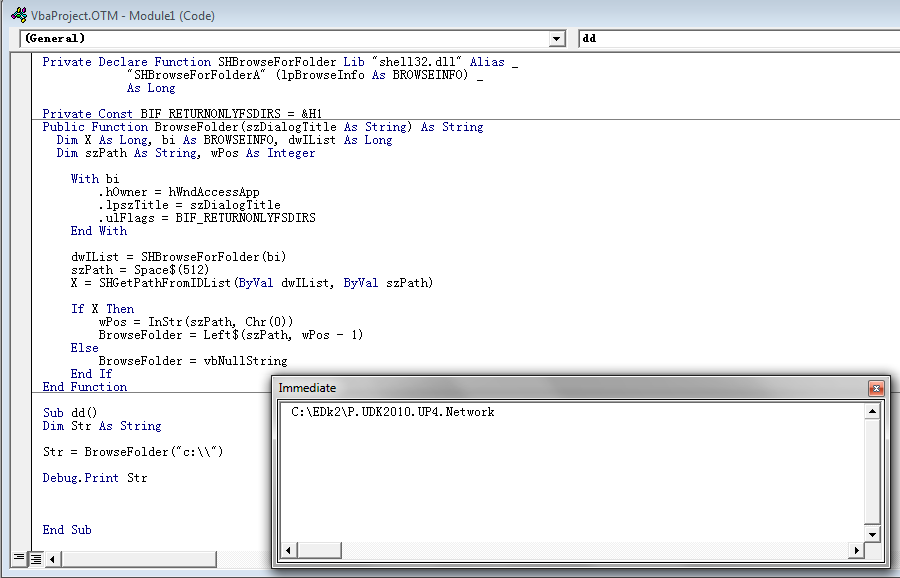Click 'Dim Str As String' line

[x=102, y=426]
